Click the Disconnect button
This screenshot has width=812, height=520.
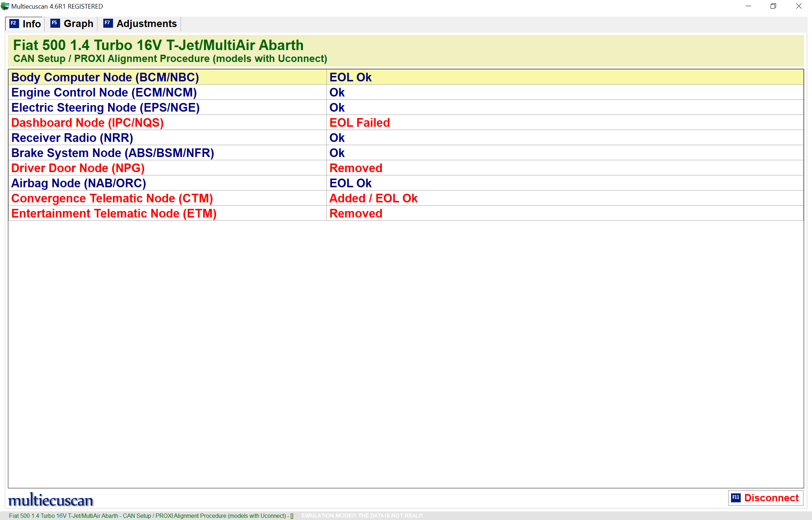pyautogui.click(x=766, y=498)
